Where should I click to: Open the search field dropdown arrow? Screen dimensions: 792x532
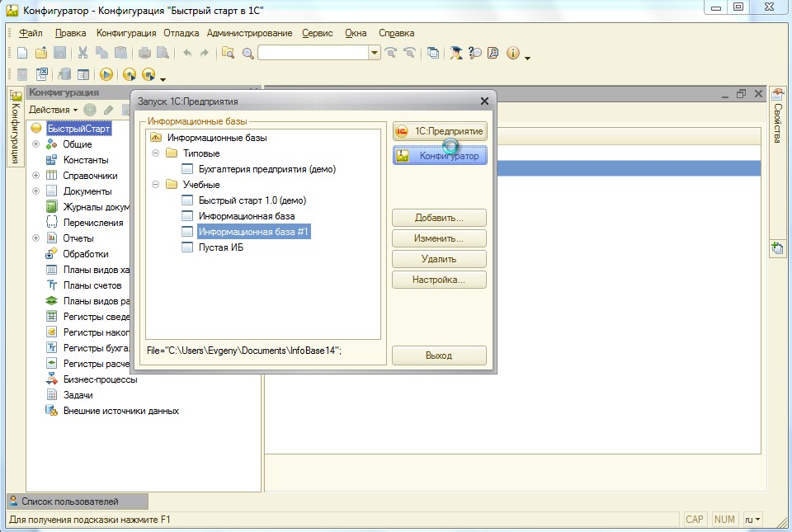tap(375, 53)
